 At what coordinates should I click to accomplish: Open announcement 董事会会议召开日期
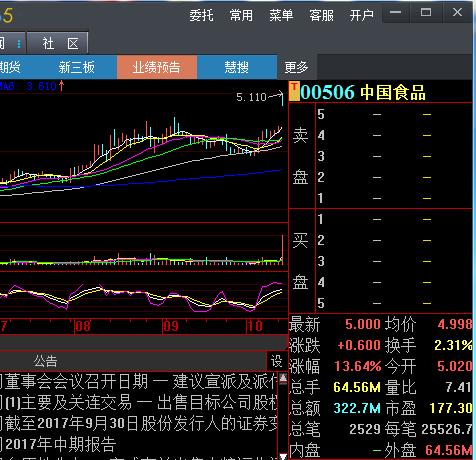(x=139, y=381)
